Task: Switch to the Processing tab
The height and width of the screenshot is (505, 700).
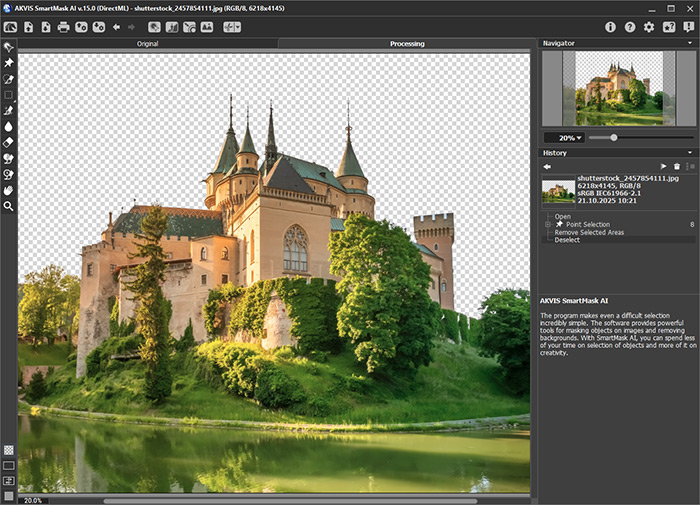Action: pyautogui.click(x=407, y=44)
